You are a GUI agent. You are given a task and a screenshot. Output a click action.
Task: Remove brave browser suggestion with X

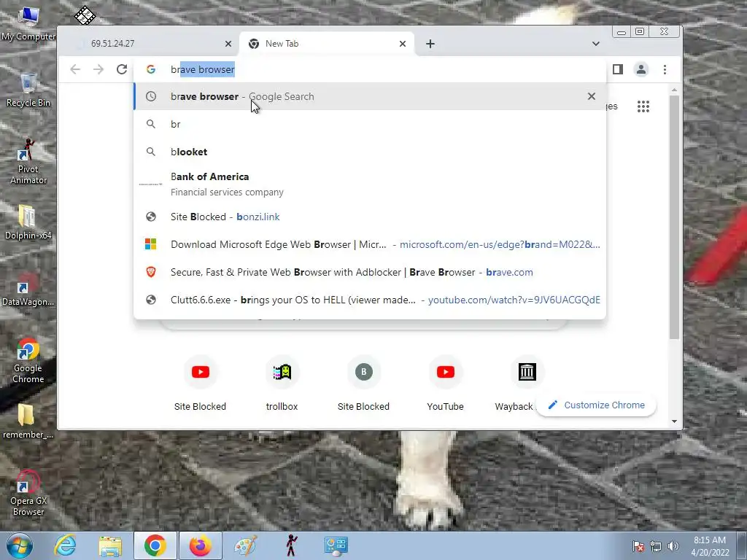[x=591, y=96]
